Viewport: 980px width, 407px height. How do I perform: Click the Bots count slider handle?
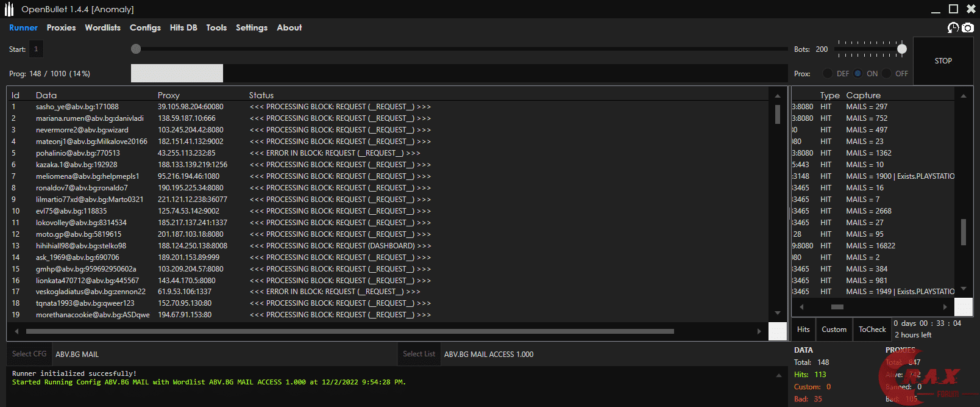click(902, 49)
